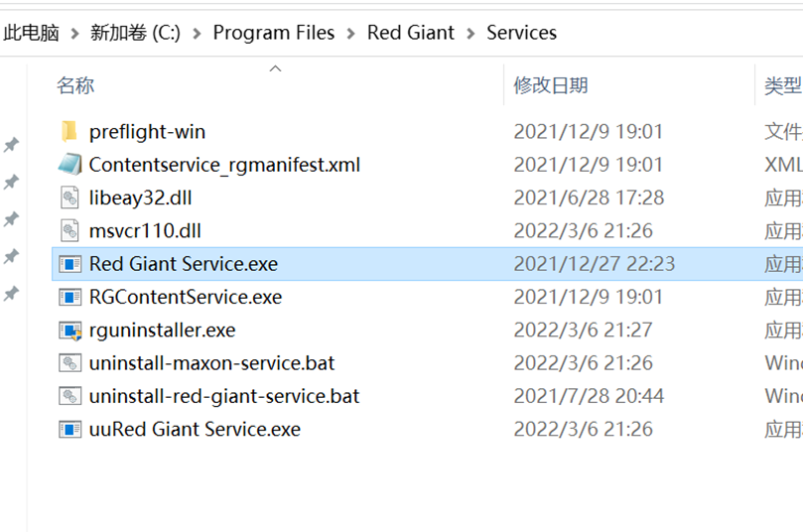Image resolution: width=803 pixels, height=532 pixels.
Task: Select the uninstall-red-giant-service.bat file name
Action: (x=223, y=396)
